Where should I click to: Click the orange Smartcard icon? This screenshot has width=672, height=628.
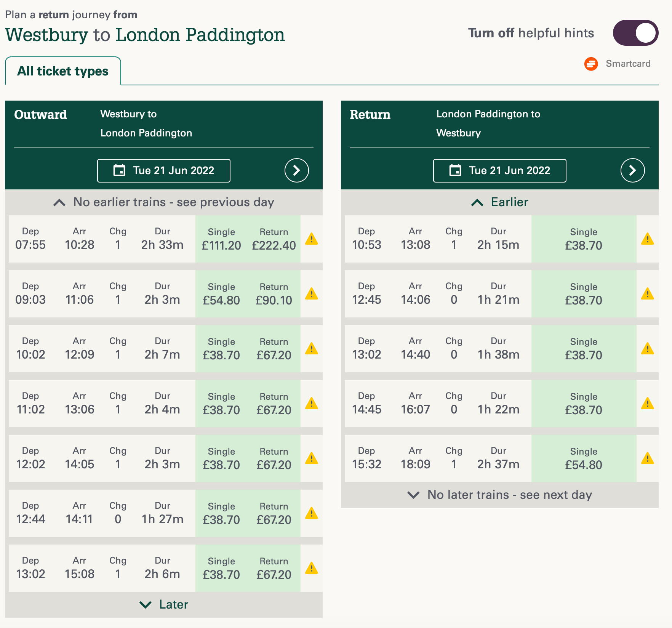(591, 64)
